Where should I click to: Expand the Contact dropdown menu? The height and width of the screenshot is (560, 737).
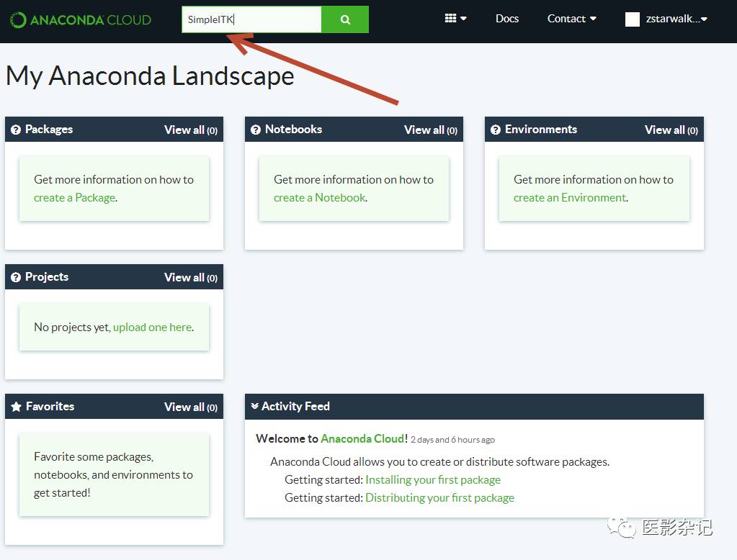571,19
